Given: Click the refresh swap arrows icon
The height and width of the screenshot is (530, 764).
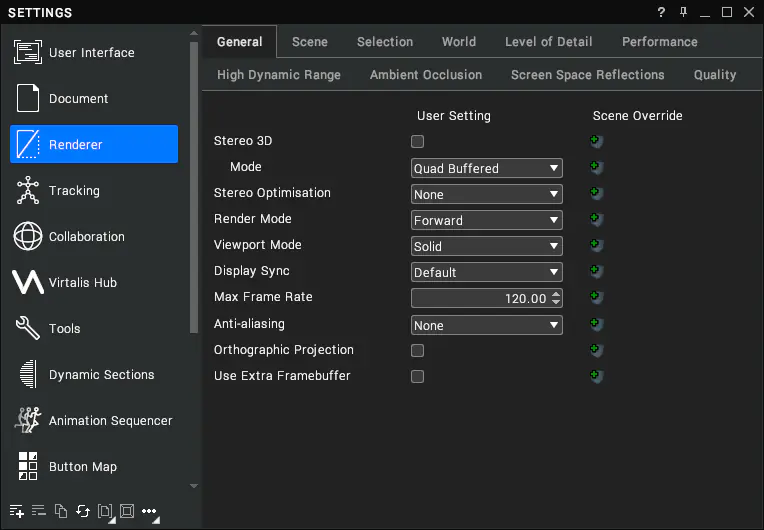Looking at the screenshot, I should pyautogui.click(x=83, y=511).
